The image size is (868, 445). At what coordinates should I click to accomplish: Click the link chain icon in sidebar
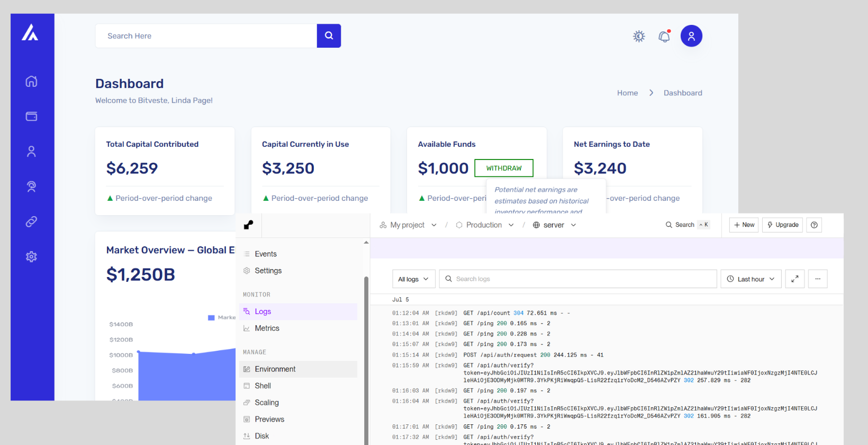[32, 221]
